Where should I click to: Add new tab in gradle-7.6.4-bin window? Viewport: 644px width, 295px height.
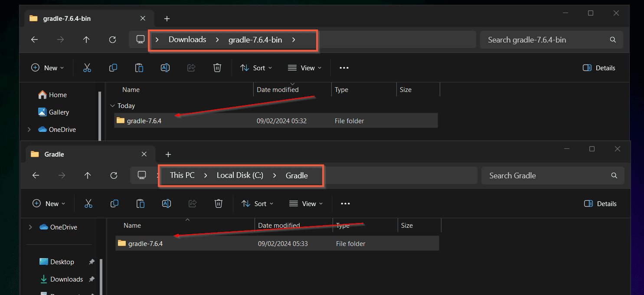[167, 19]
